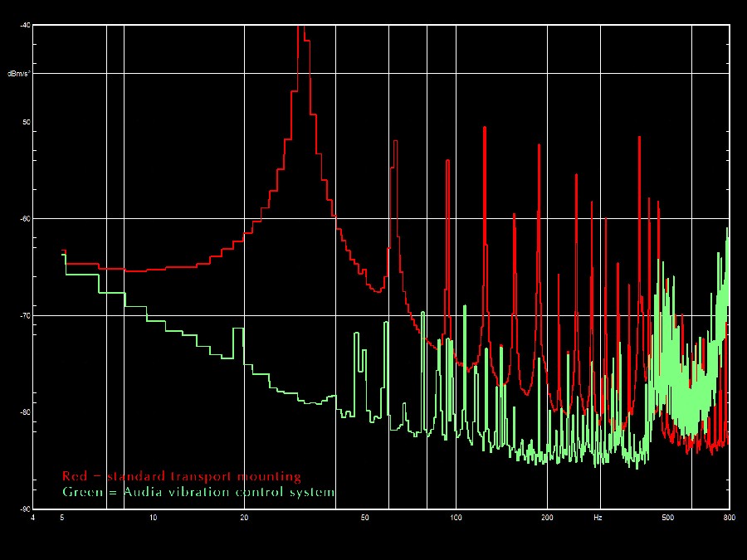This screenshot has height=560, width=747.
Task: Select the -60 label on the vertical axis
Action: pos(25,219)
